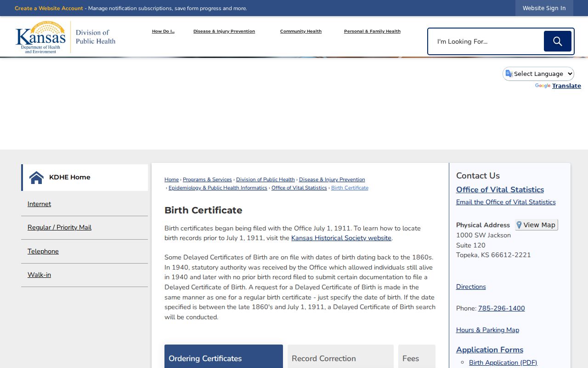Open the Telephone sidebar link

pos(43,252)
